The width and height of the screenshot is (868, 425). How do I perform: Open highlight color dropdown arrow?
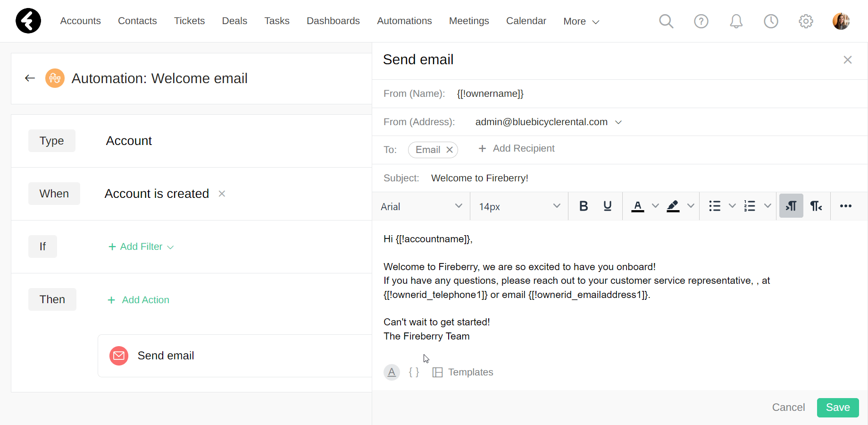691,206
